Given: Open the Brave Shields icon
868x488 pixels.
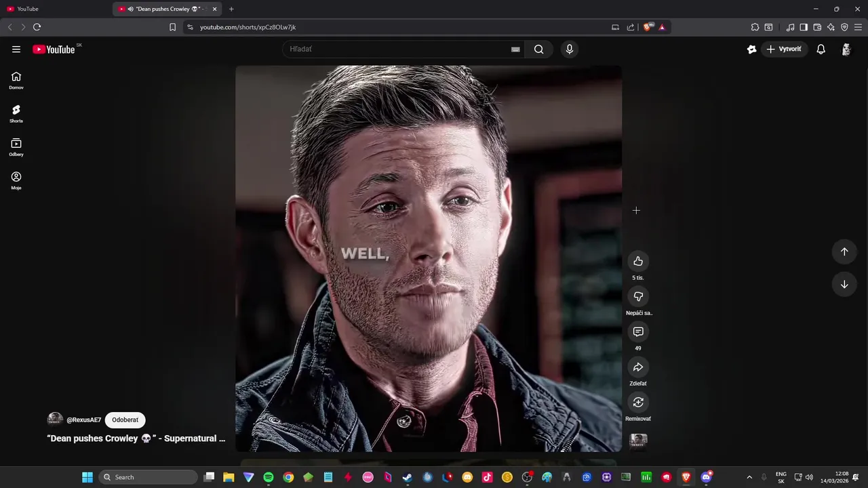Looking at the screenshot, I should click(647, 27).
